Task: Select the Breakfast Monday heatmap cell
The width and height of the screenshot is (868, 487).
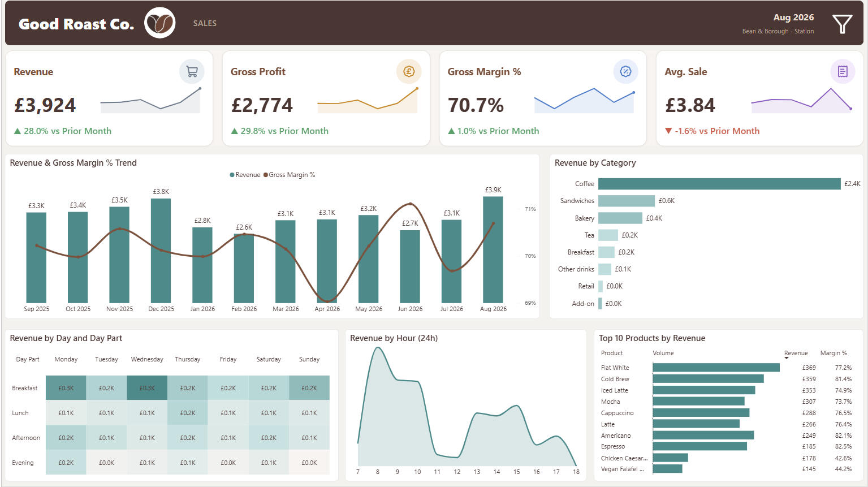Action: [66, 388]
